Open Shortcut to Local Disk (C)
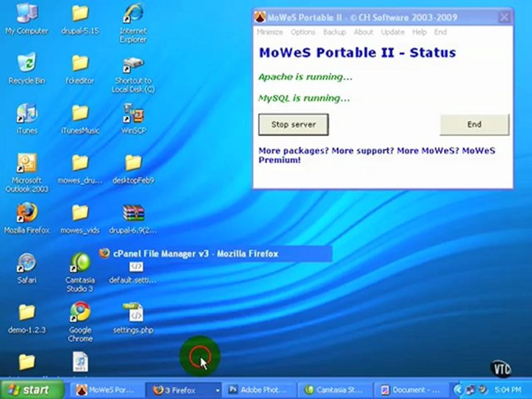This screenshot has height=399, width=532. point(134,74)
